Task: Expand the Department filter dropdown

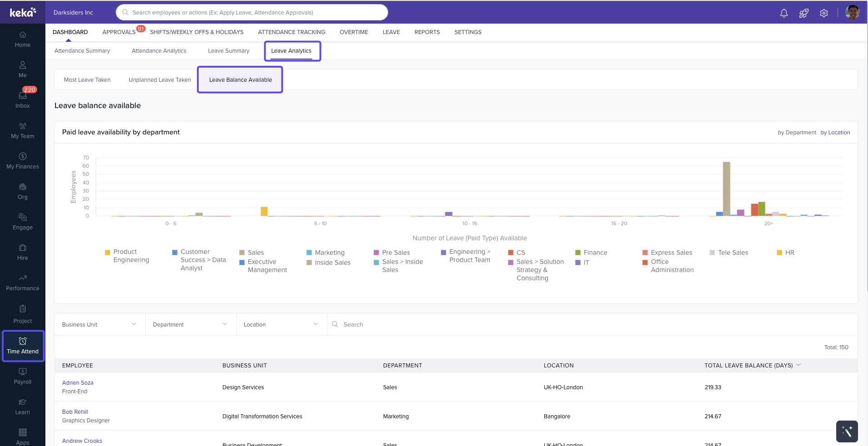Action: click(x=190, y=324)
